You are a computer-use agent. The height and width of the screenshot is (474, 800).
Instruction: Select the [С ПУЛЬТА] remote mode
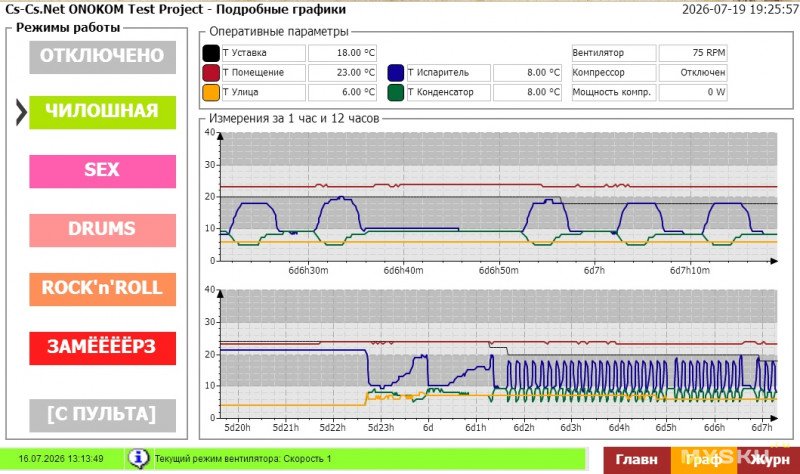pos(103,415)
